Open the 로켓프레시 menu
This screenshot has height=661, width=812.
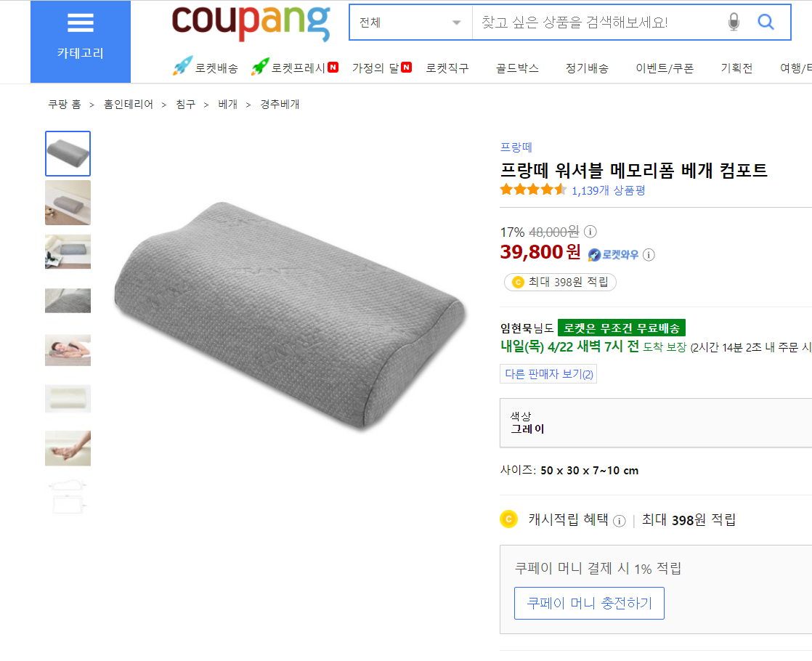pyautogui.click(x=298, y=68)
